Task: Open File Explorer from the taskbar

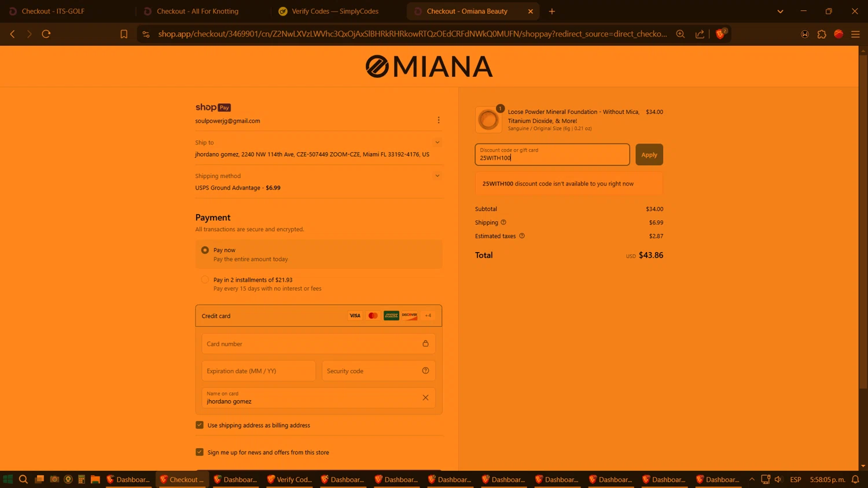Action: point(95,479)
